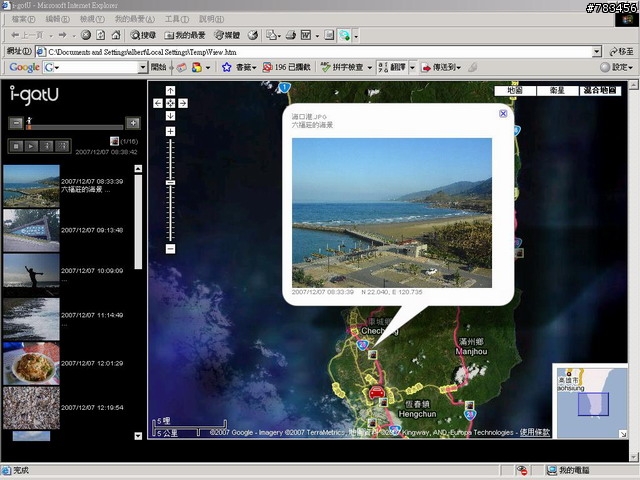Open the 書籤 bookmarks dropdown
Image resolution: width=640 pixels, height=480 pixels.
(x=240, y=67)
